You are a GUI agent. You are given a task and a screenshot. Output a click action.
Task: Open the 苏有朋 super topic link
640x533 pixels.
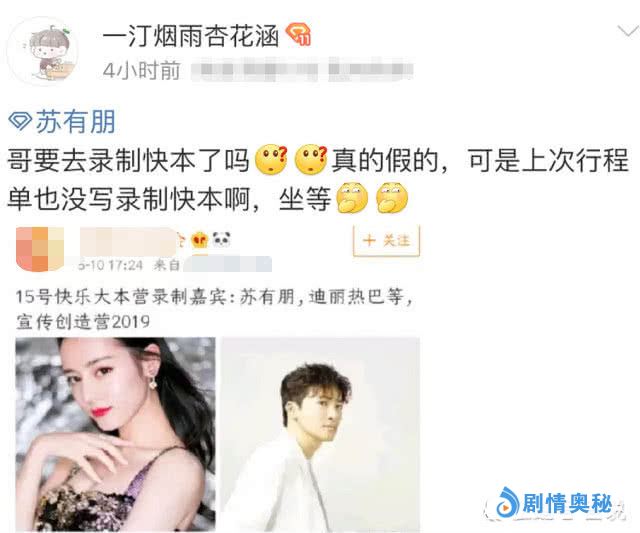[76, 121]
